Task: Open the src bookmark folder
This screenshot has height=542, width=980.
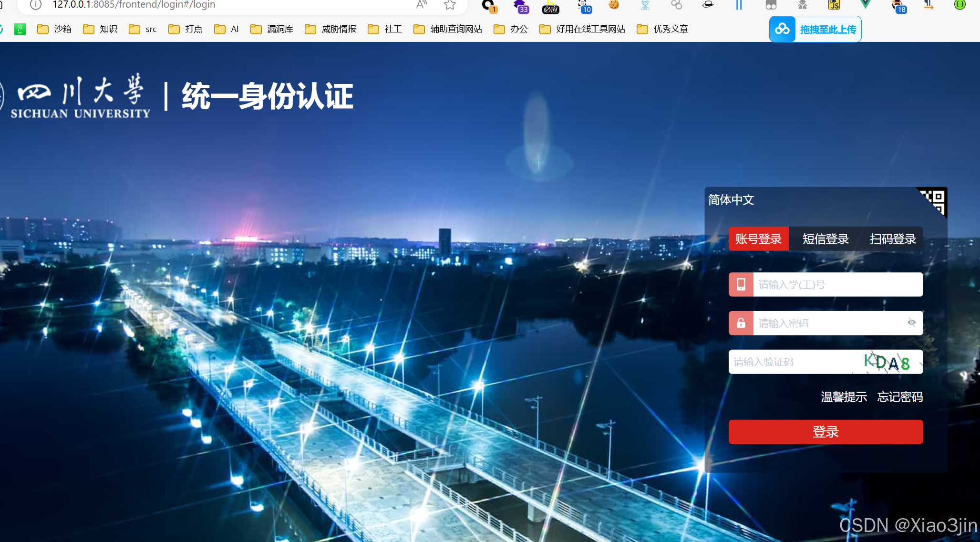Action: (x=143, y=29)
